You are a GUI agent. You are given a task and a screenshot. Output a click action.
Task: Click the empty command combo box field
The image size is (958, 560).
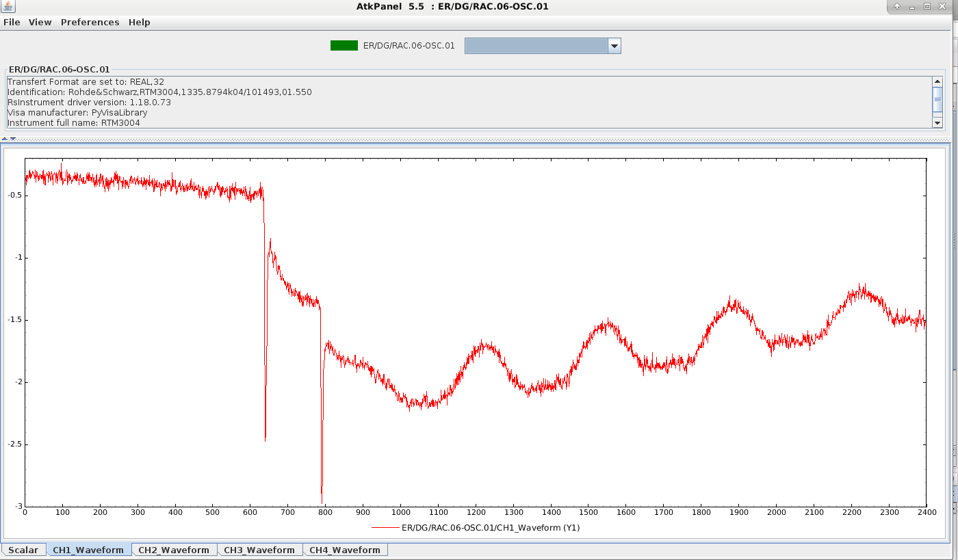[536, 46]
